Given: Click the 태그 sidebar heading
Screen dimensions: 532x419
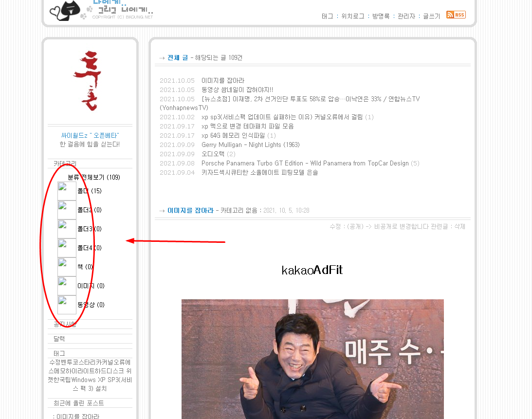Looking at the screenshot, I should click(59, 353).
